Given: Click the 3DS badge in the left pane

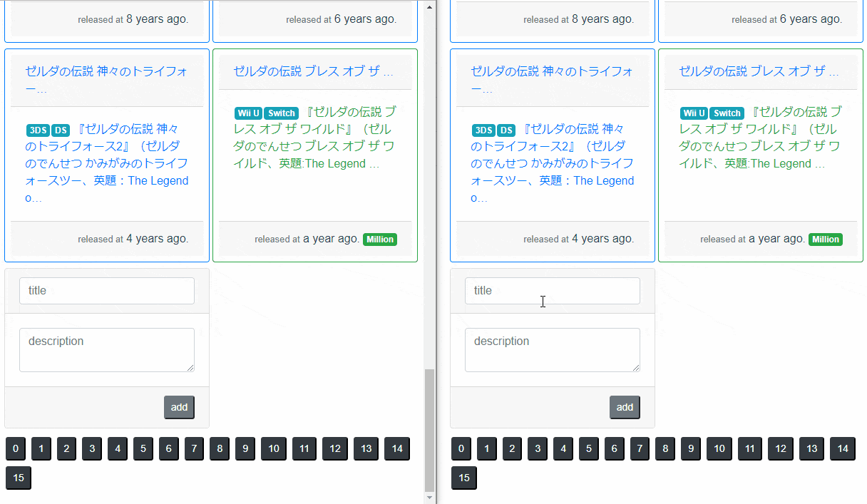Looking at the screenshot, I should (x=38, y=130).
